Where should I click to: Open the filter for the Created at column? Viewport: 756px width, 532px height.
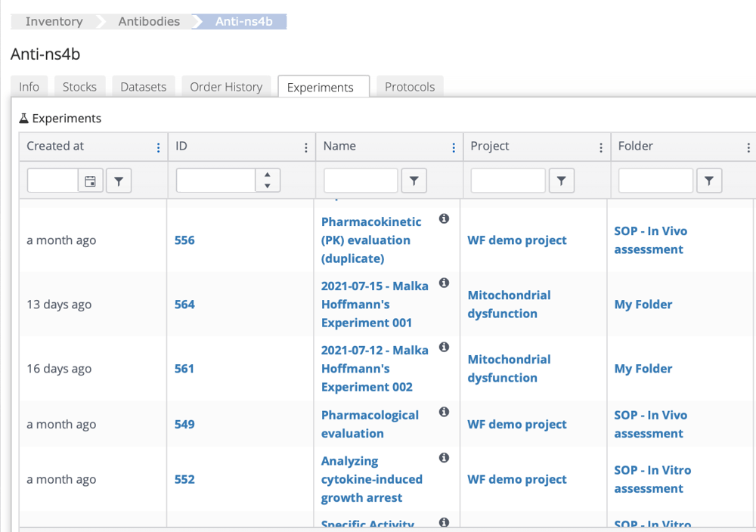click(x=119, y=180)
